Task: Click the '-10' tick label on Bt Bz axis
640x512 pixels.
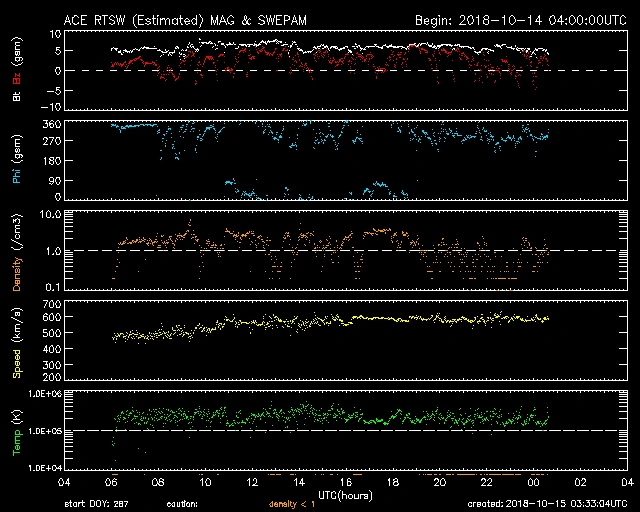Action: tap(51, 107)
